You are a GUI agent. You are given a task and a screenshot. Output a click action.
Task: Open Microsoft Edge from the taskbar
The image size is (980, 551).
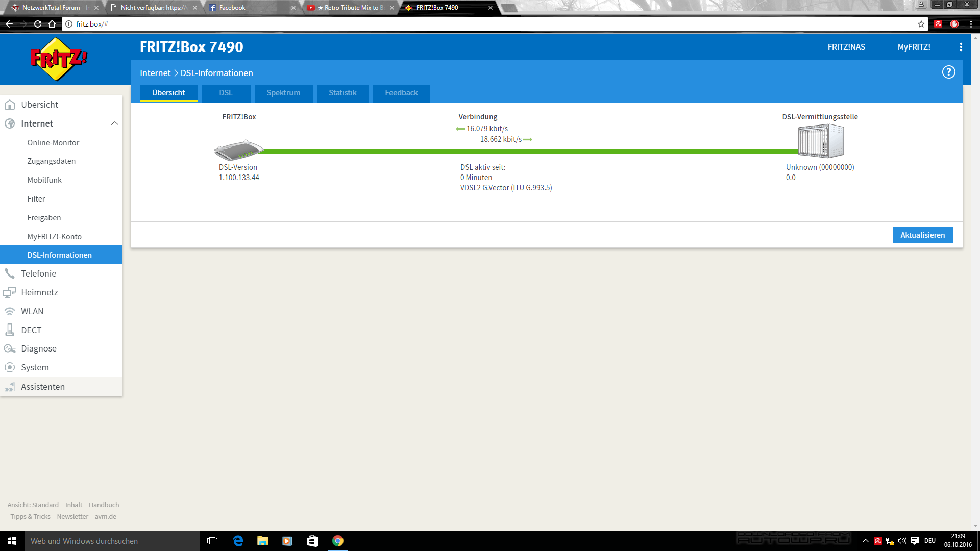[x=238, y=541]
